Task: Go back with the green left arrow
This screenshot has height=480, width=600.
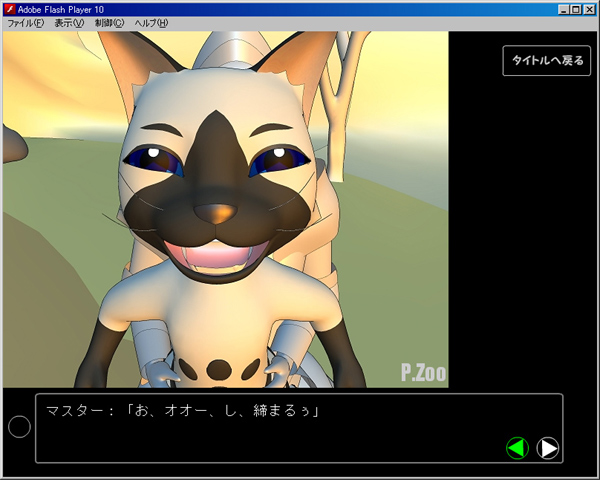Action: pos(517,448)
